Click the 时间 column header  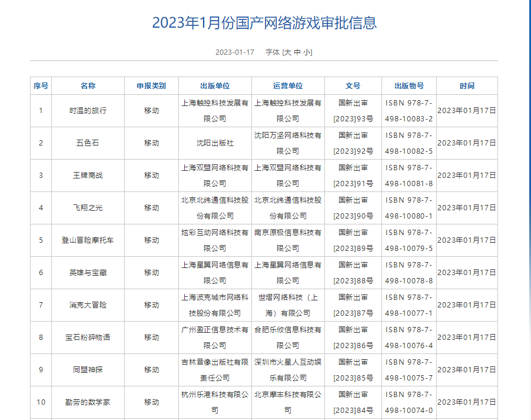[x=467, y=86]
